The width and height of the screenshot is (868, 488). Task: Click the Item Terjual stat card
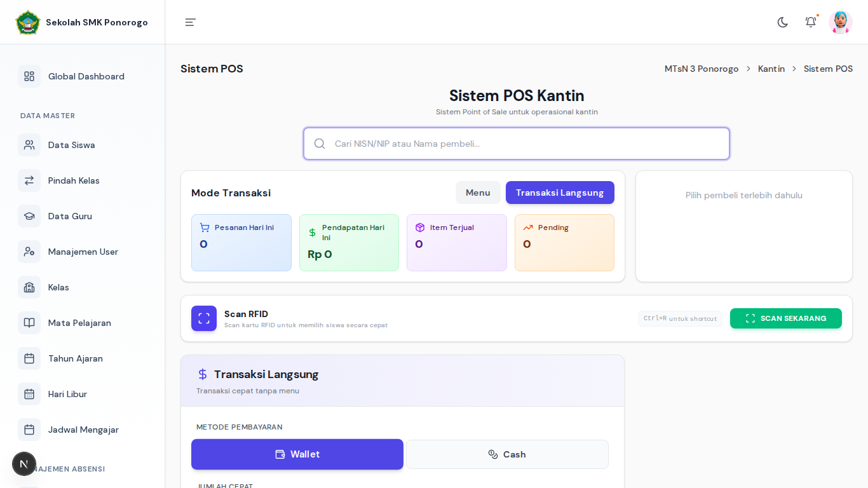[x=457, y=243]
